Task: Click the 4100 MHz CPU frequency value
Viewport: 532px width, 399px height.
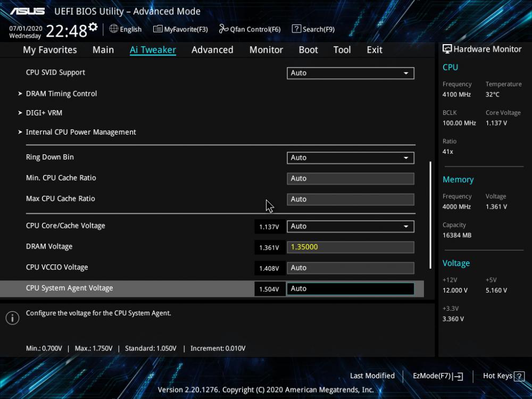Action: (456, 95)
